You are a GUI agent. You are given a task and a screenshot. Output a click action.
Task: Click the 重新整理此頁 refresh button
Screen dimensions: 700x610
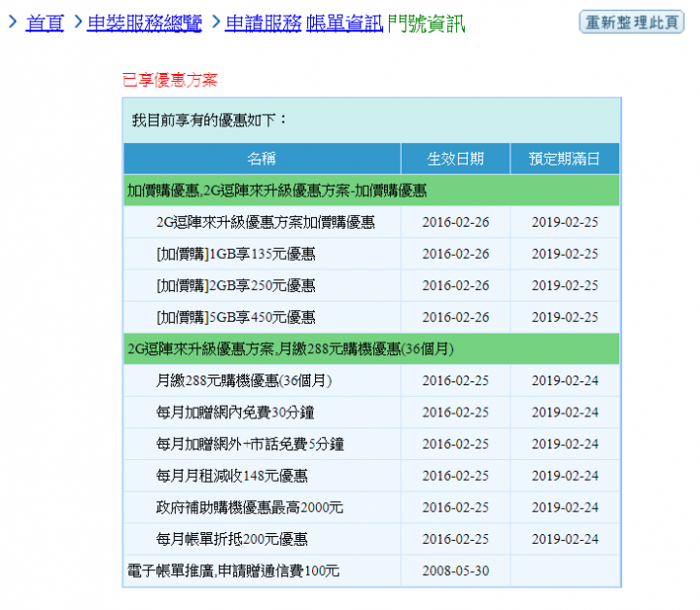click(632, 22)
